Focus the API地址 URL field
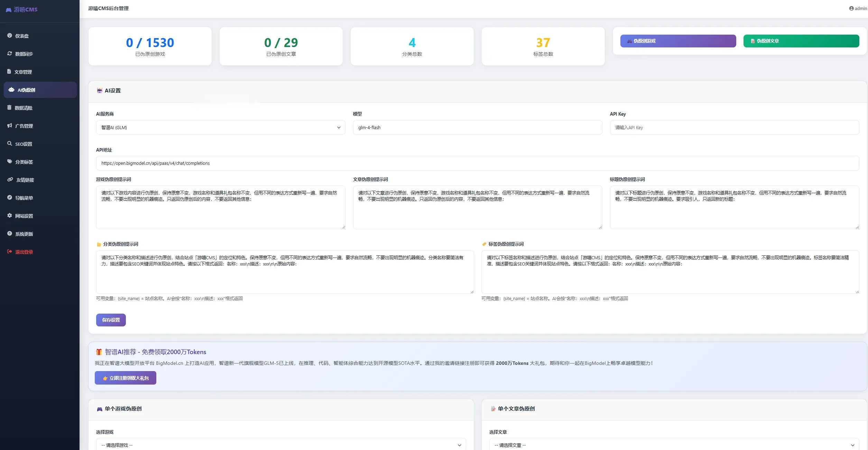The width and height of the screenshot is (868, 450). 477,163
